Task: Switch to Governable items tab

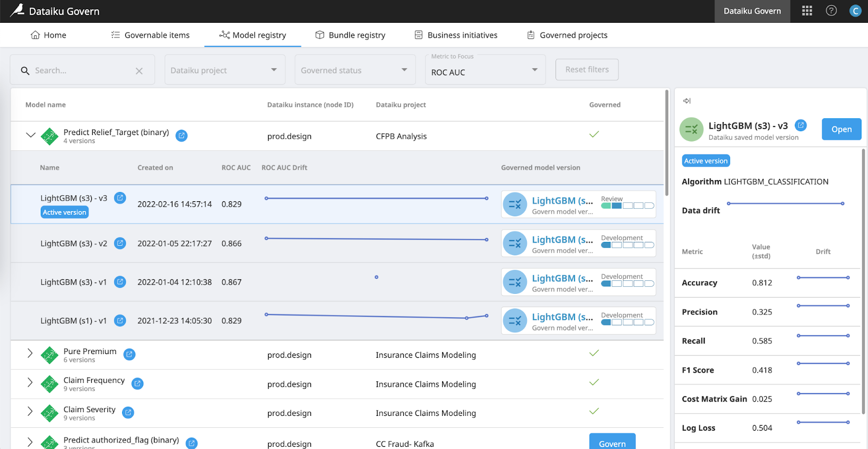Action: pos(150,35)
